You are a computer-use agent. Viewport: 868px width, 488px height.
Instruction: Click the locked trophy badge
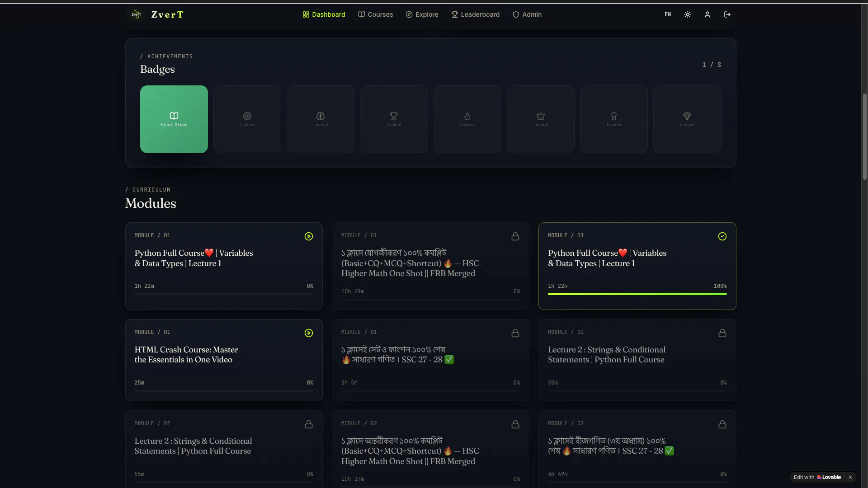pyautogui.click(x=394, y=119)
